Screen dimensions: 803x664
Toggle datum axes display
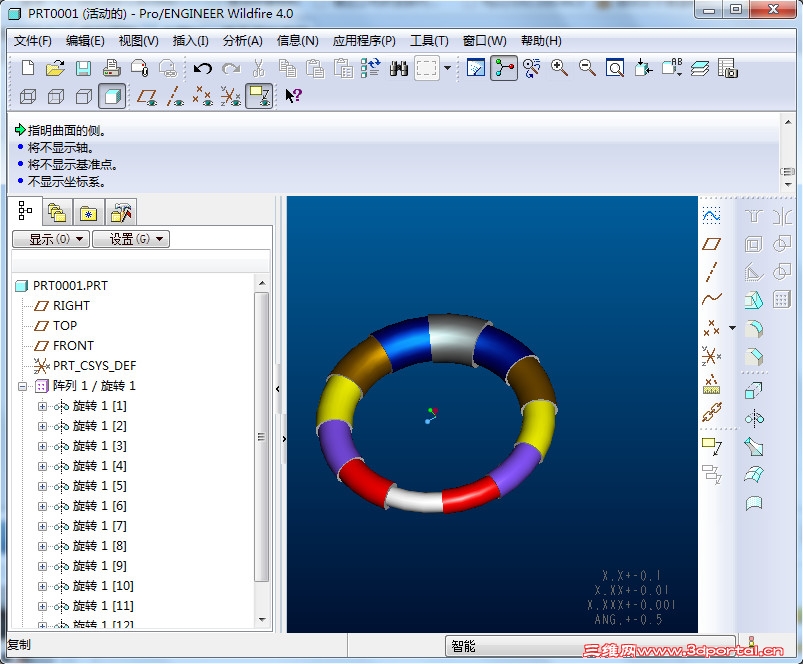click(x=175, y=96)
